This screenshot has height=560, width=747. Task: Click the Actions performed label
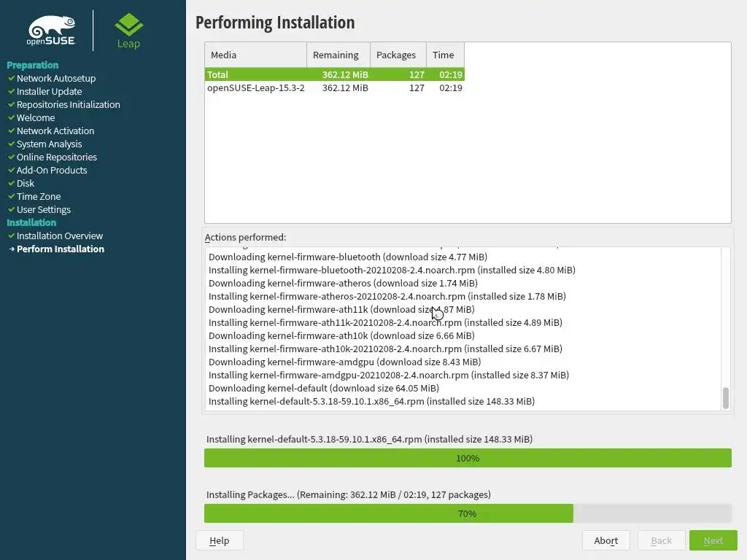[x=245, y=237]
